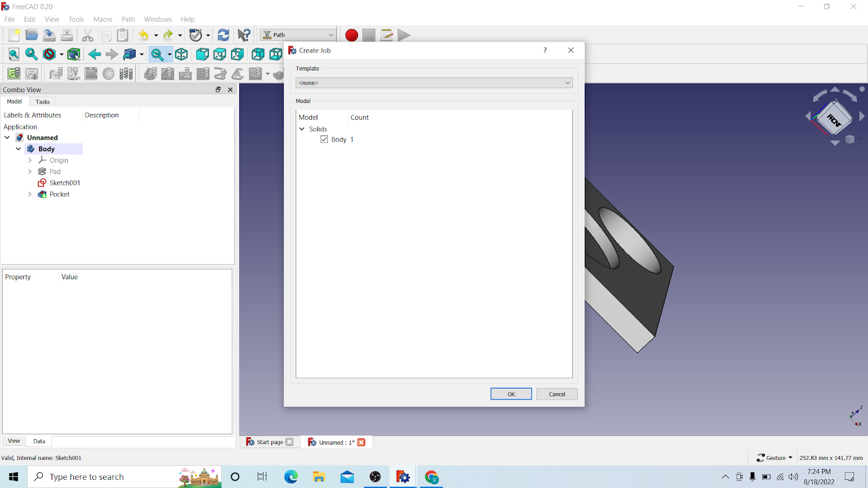Go forward with the right arrow icon

[x=112, y=54]
